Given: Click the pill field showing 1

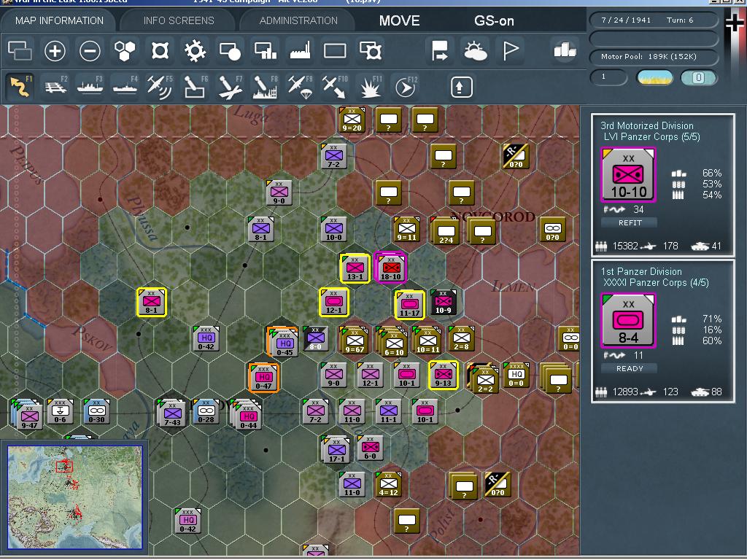Looking at the screenshot, I should [609, 77].
